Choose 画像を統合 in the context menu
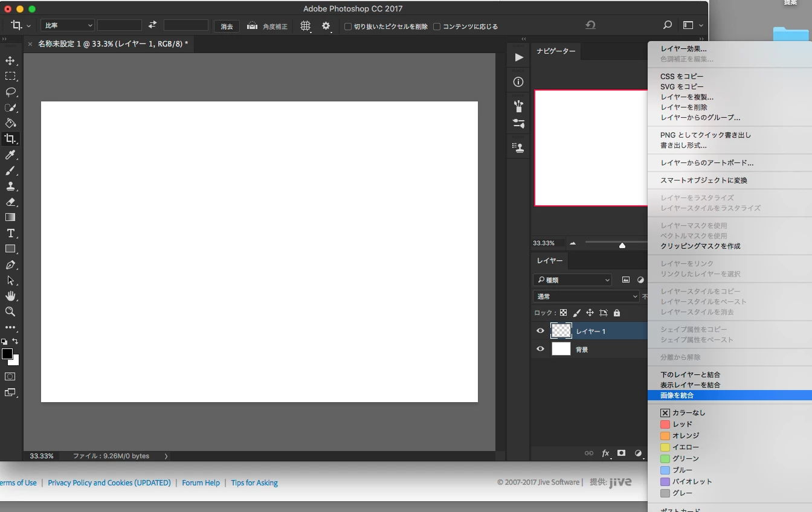 (730, 395)
